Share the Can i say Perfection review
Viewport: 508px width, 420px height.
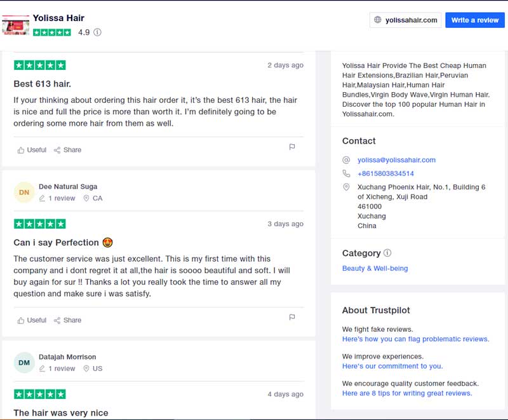[67, 320]
